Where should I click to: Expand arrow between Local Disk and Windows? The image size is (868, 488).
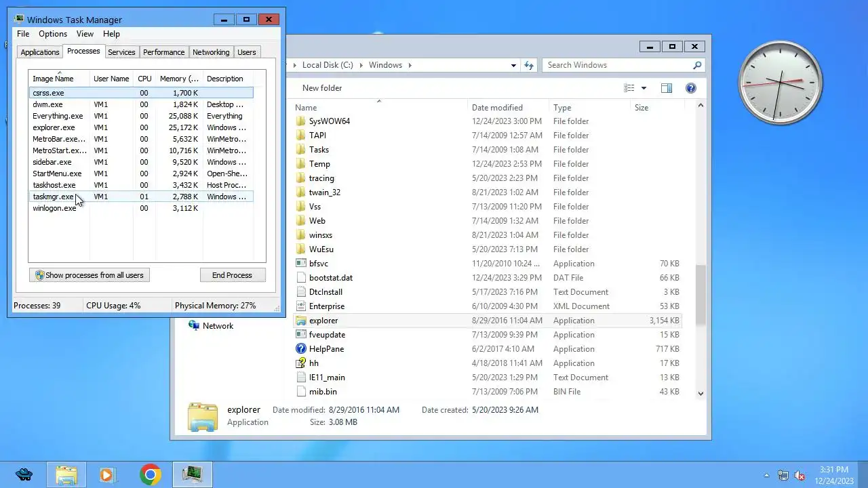pyautogui.click(x=361, y=65)
